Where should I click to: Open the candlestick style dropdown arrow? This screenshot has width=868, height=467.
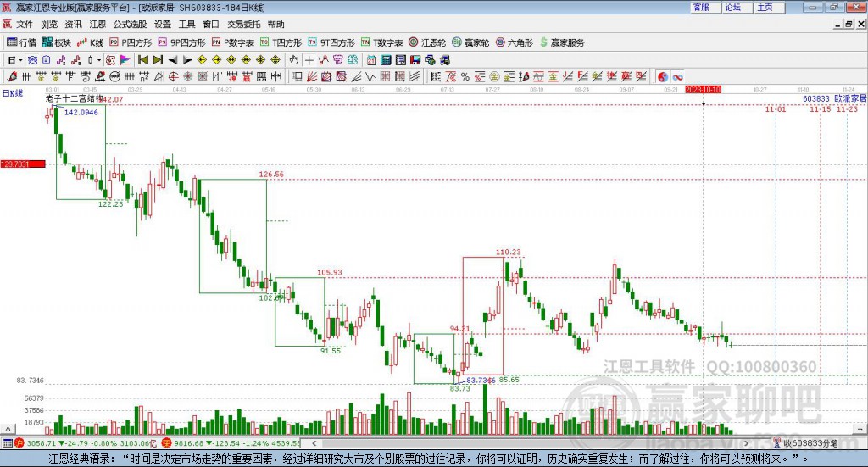pos(98,60)
